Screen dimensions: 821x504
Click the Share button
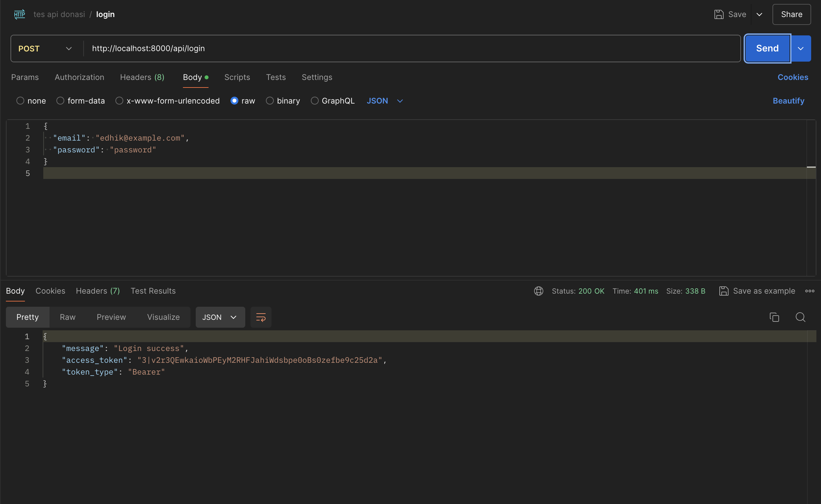click(x=791, y=14)
